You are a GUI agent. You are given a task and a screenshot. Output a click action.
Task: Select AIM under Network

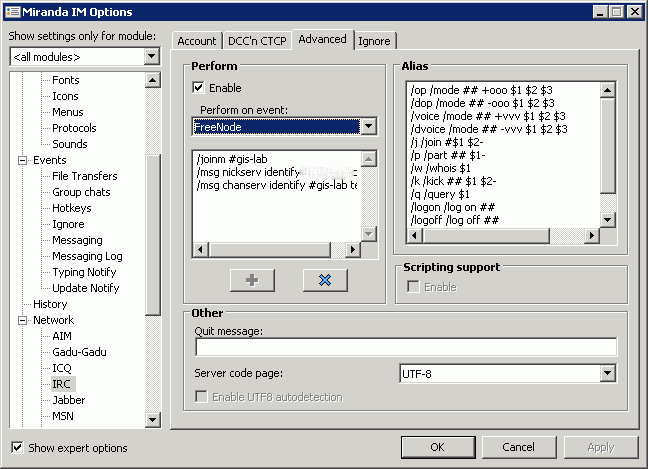pos(62,336)
